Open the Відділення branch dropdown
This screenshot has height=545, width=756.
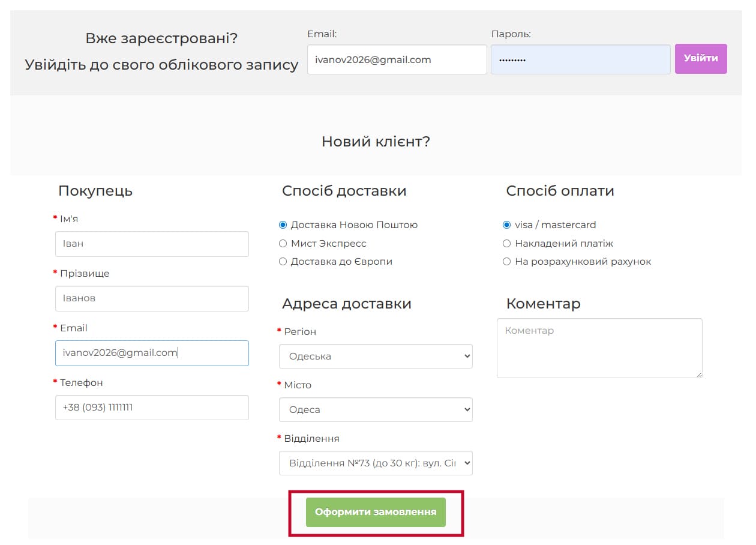pos(376,463)
